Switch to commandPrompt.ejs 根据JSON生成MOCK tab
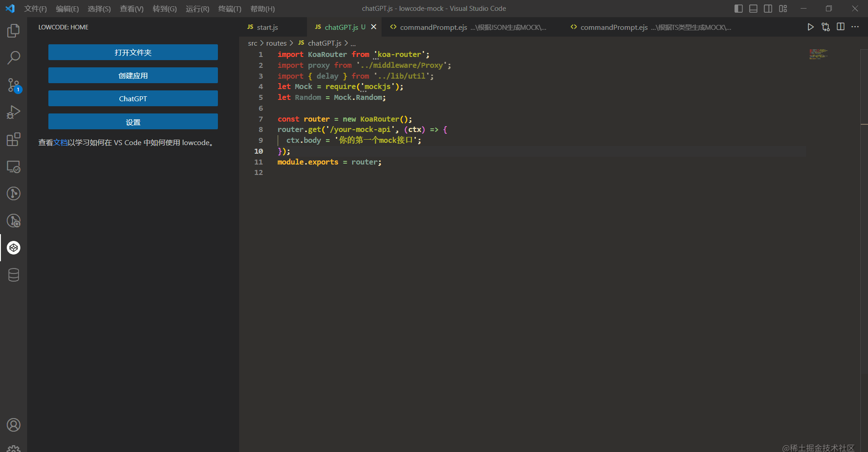The image size is (868, 452). [472, 27]
